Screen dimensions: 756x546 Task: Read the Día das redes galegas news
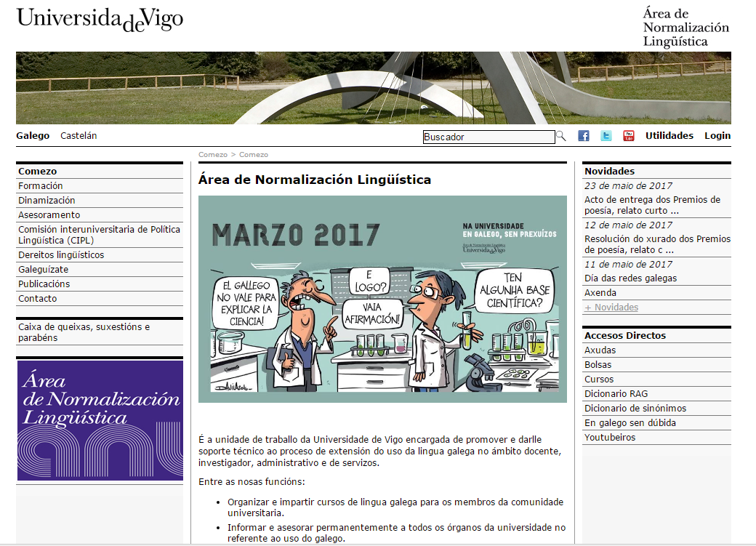(630, 278)
